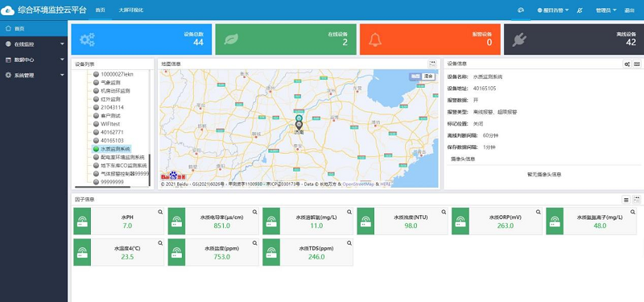Viewport: 644px width, 302px height.
Task: Expand the 在线监控 sidebar menu
Action: point(34,44)
